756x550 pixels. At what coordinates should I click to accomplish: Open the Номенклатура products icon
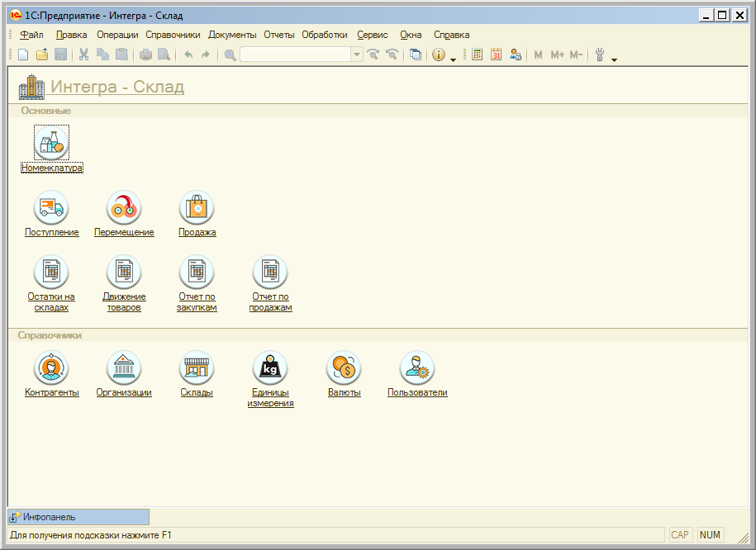tap(51, 142)
